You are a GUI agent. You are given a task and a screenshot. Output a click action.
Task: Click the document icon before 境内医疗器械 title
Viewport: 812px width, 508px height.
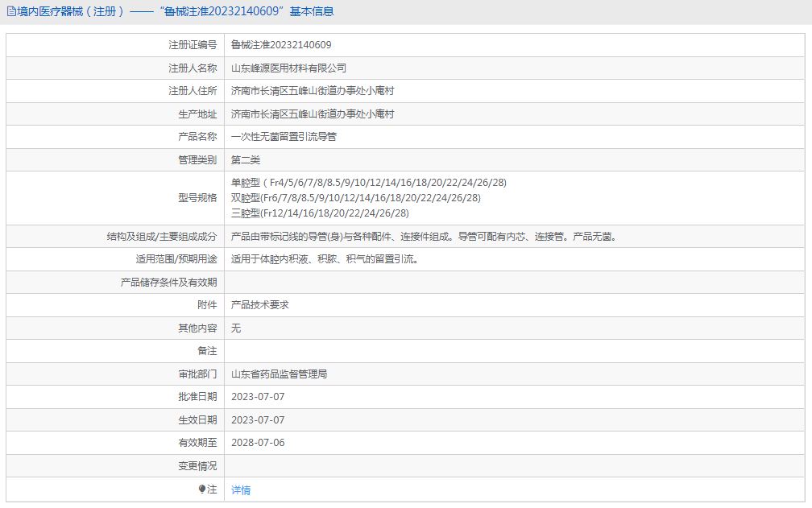[x=11, y=11]
